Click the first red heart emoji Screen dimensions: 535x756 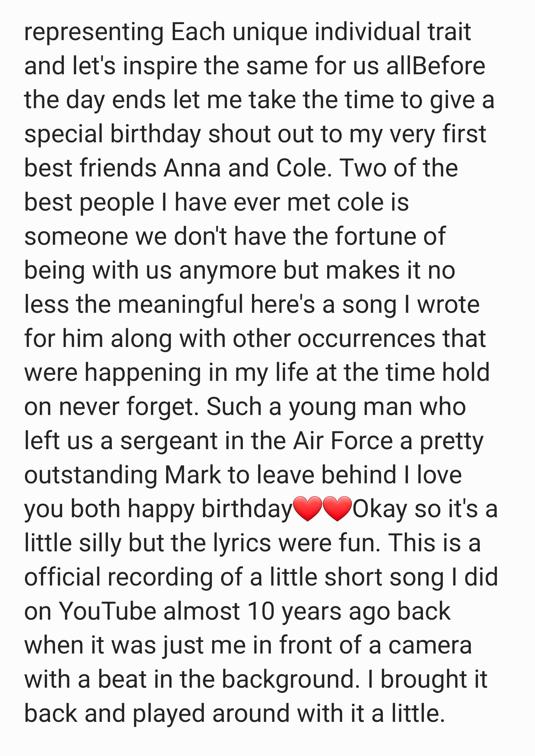[307, 509]
